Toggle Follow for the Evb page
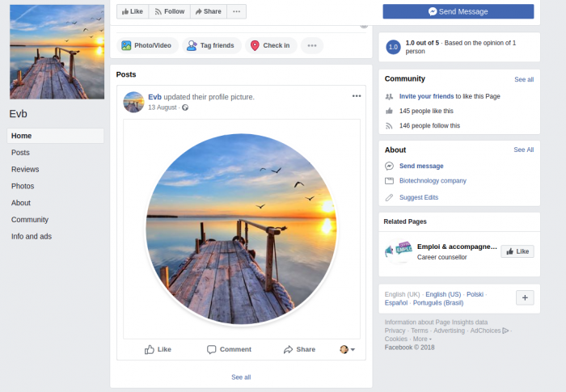 [169, 11]
